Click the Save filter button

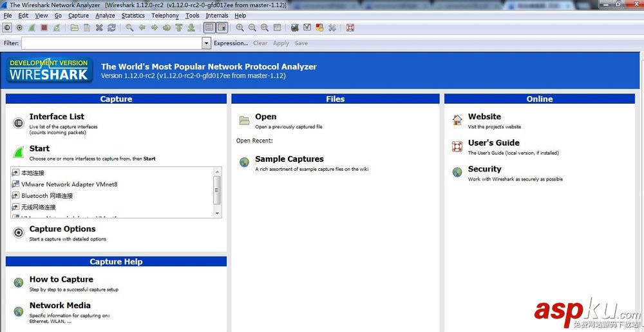[x=301, y=43]
